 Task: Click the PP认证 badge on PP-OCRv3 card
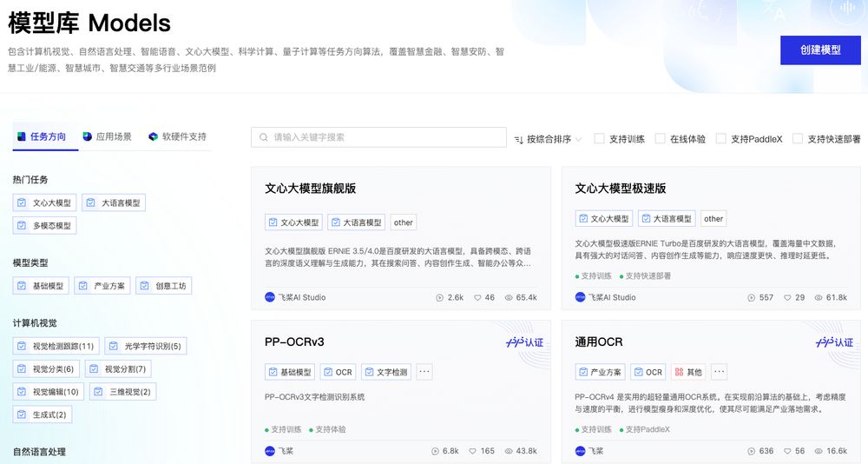pos(524,342)
